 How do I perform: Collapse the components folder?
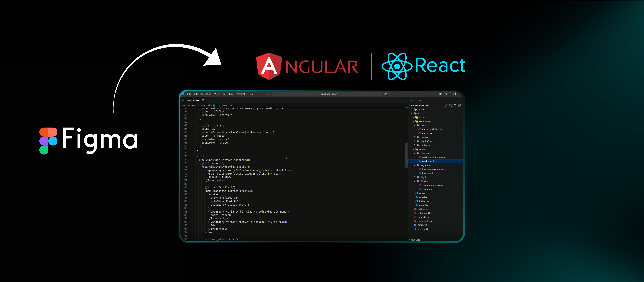coord(436,121)
